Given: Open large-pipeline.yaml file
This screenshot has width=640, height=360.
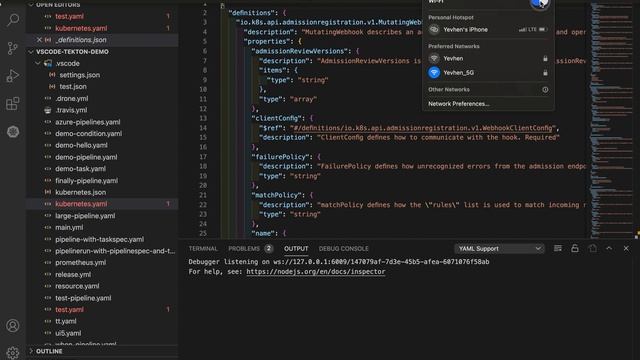Looking at the screenshot, I should click(x=102, y=216).
